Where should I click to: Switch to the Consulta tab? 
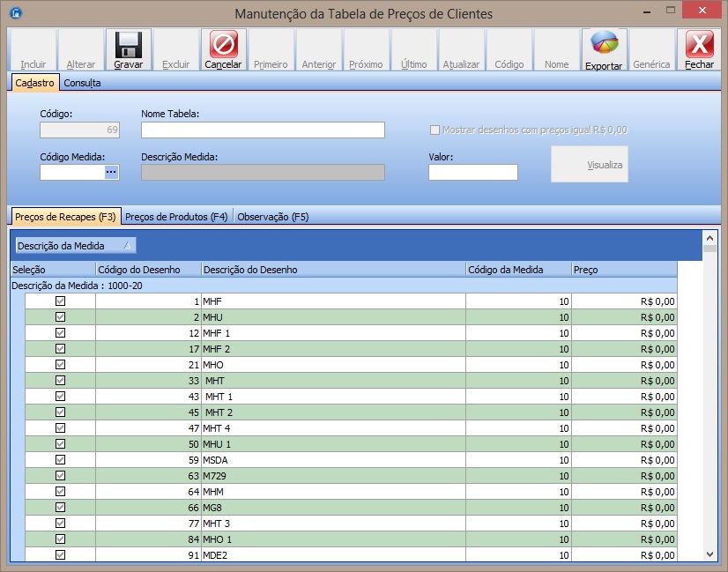[x=81, y=83]
